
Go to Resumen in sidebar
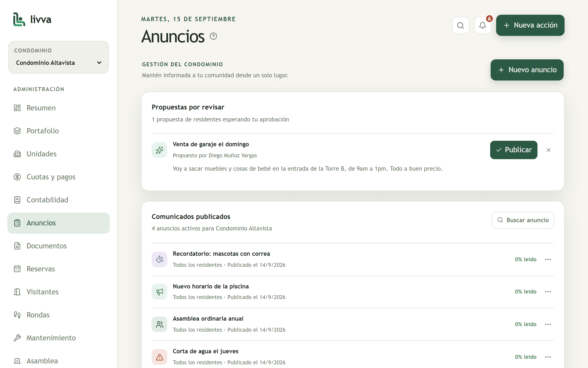(59, 108)
